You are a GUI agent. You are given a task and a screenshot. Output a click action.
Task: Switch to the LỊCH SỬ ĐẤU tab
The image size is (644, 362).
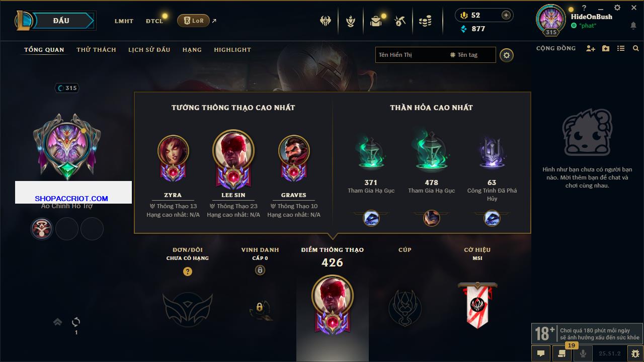(149, 50)
